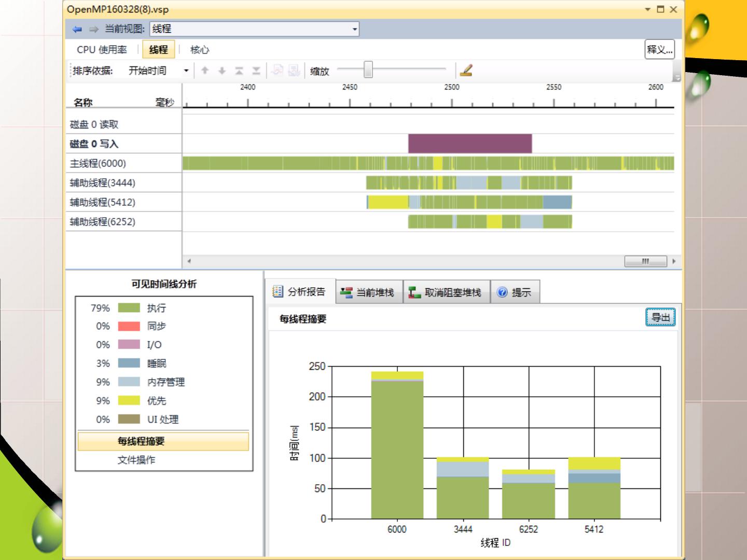Switch to the CPU 使用率 view
Viewport: 747px width, 560px height.
[x=102, y=50]
